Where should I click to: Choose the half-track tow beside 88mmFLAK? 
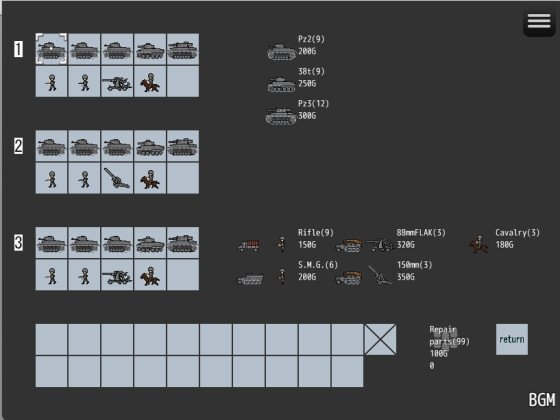349,246
